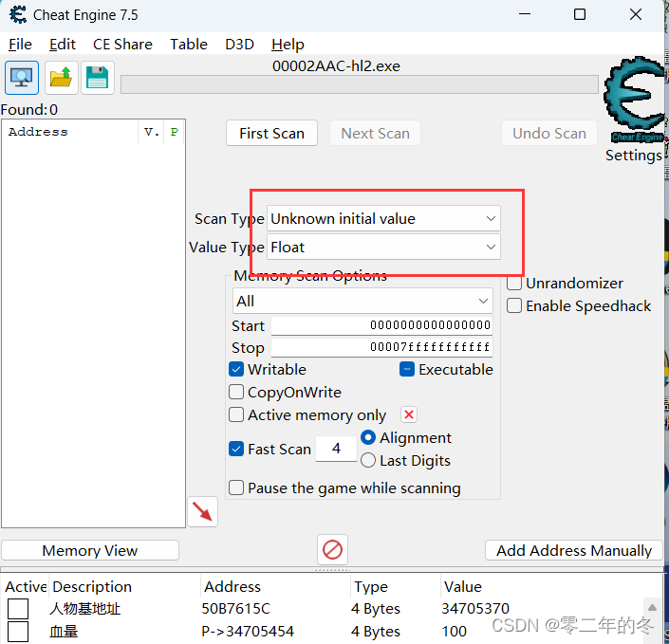
Task: Click the 00002AAC-hl2.exe process label
Action: pyautogui.click(x=336, y=66)
